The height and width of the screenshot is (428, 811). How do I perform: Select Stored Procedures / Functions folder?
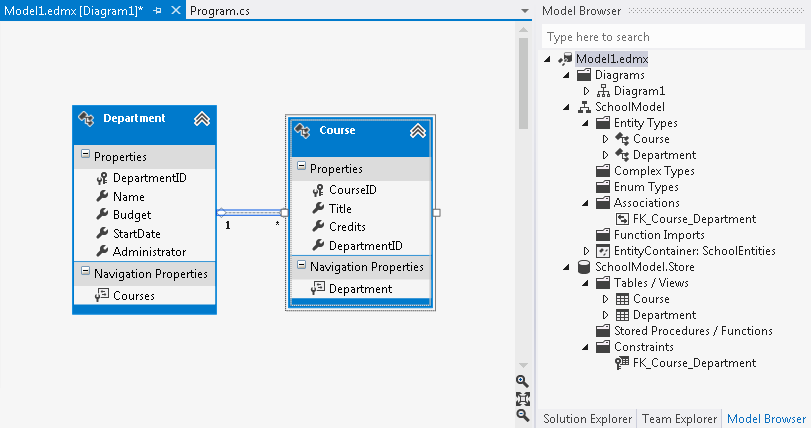684,331
